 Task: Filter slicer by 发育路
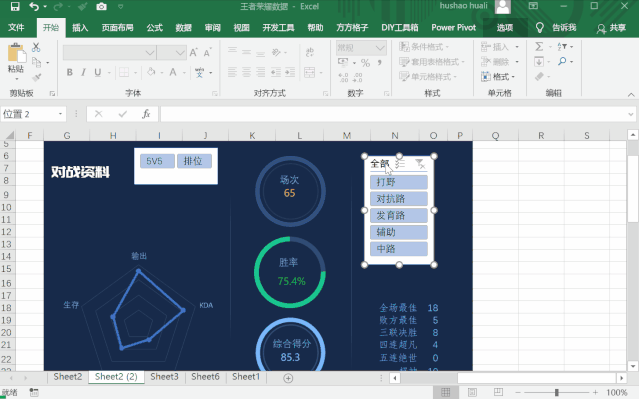pos(399,216)
